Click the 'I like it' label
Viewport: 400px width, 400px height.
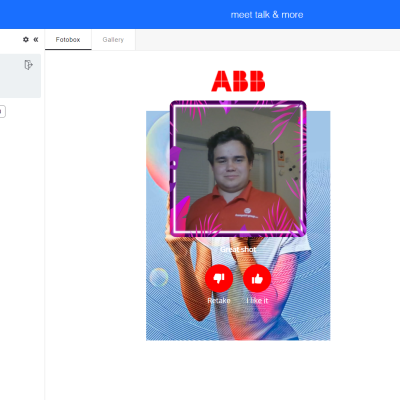point(257,301)
